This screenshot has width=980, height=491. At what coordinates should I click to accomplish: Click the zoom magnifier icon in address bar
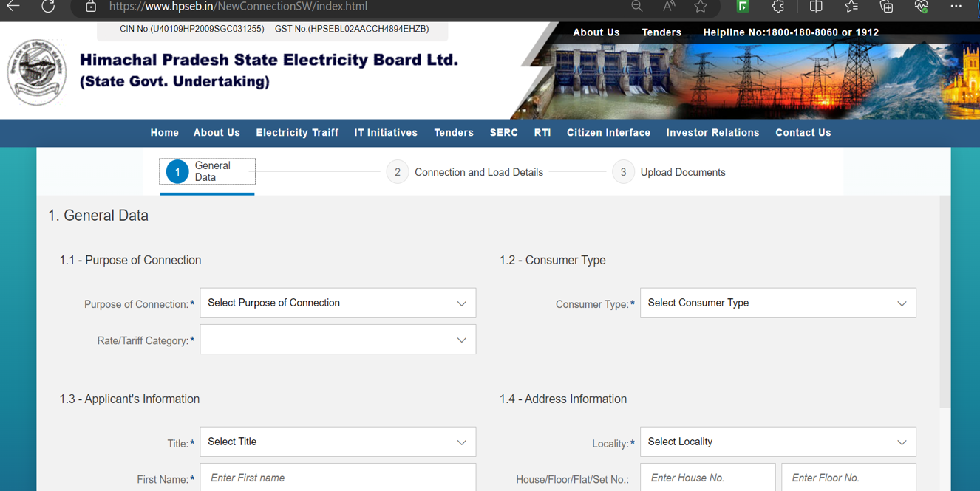[x=637, y=7]
